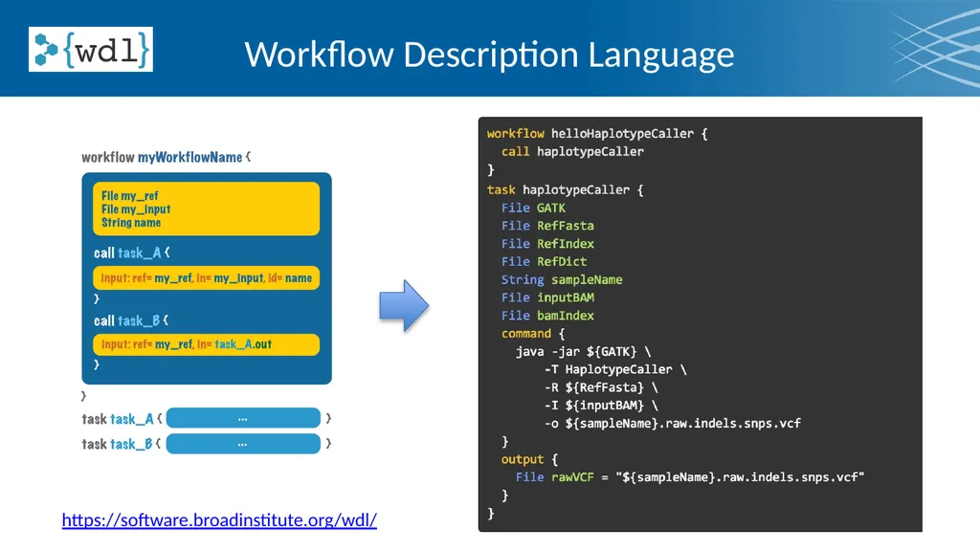Click the 'String sampleName' code line
The height and width of the screenshot is (551, 980).
click(x=562, y=280)
